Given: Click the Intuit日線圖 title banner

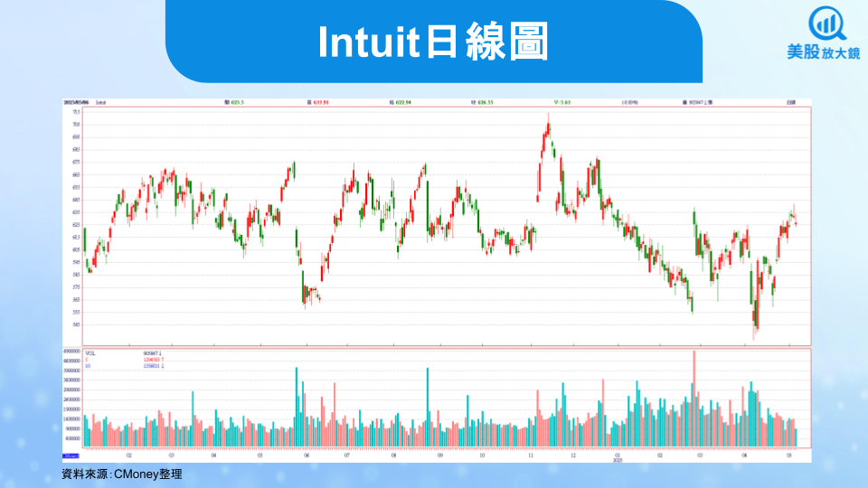Looking at the screenshot, I should click(433, 42).
